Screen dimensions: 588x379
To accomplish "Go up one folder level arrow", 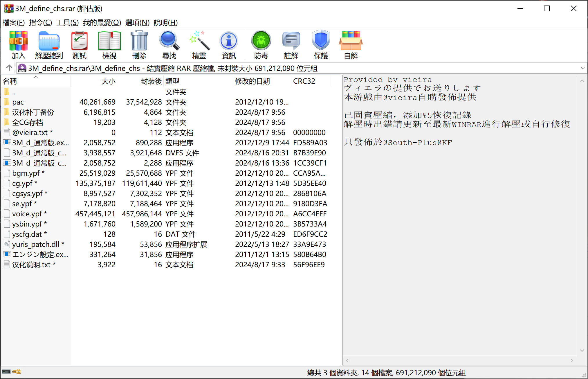I will click(9, 68).
